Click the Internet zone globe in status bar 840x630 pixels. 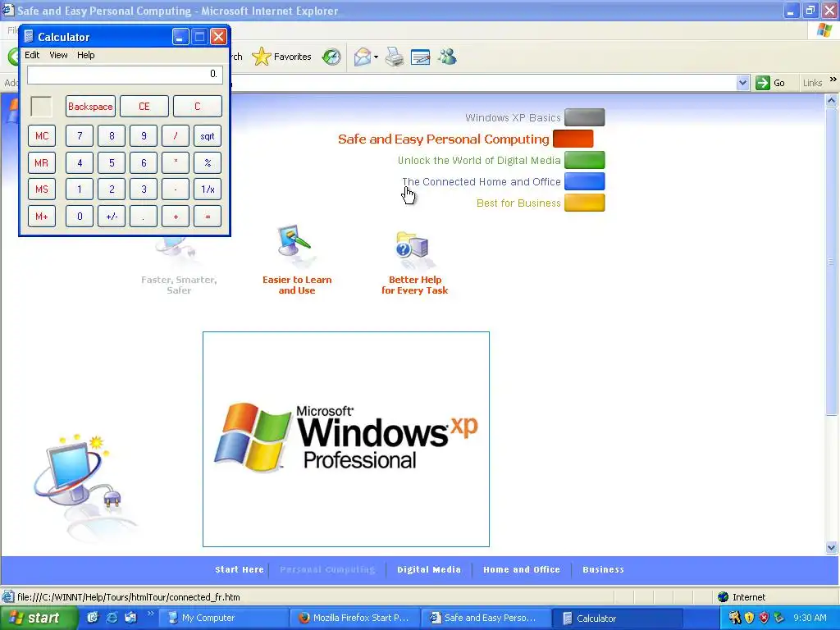[x=724, y=597]
